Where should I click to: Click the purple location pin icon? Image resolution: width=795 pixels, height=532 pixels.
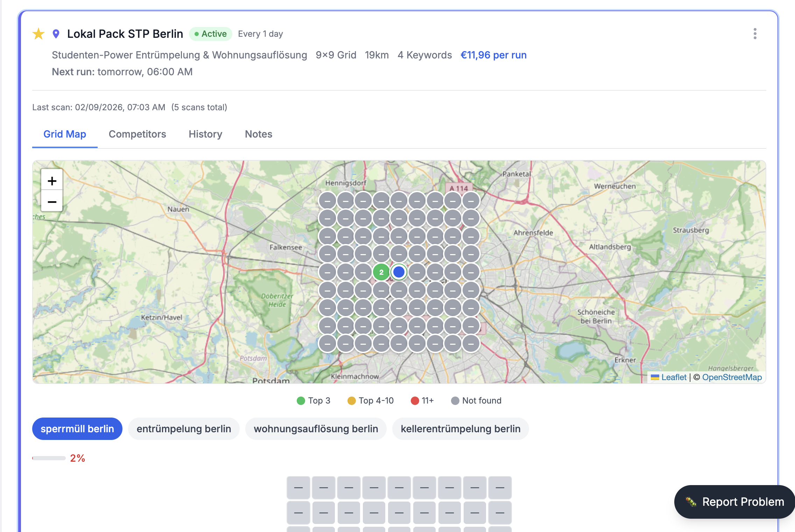click(x=56, y=34)
